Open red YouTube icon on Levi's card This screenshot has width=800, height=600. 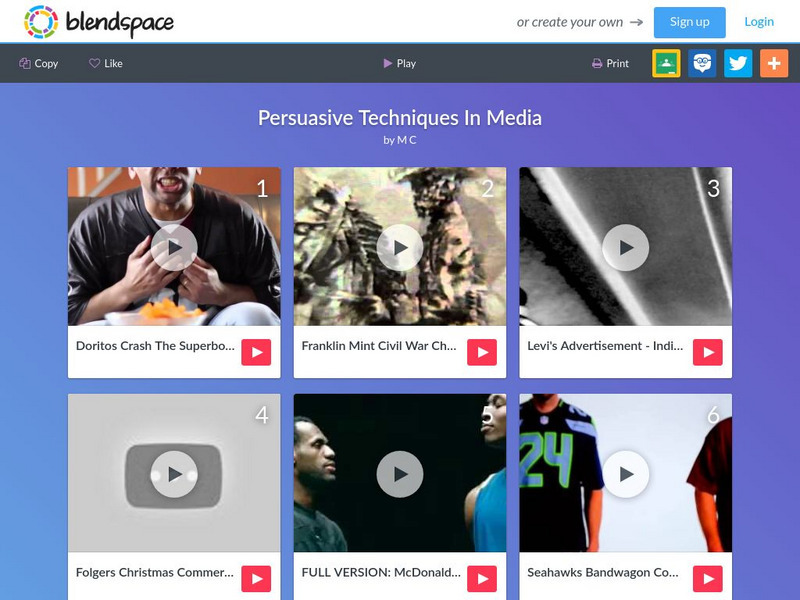click(708, 352)
